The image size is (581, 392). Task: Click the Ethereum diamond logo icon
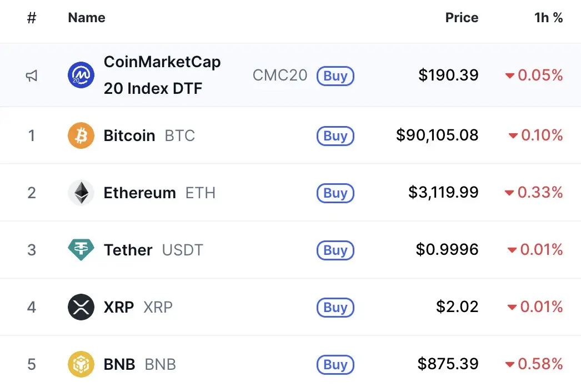[x=81, y=193]
